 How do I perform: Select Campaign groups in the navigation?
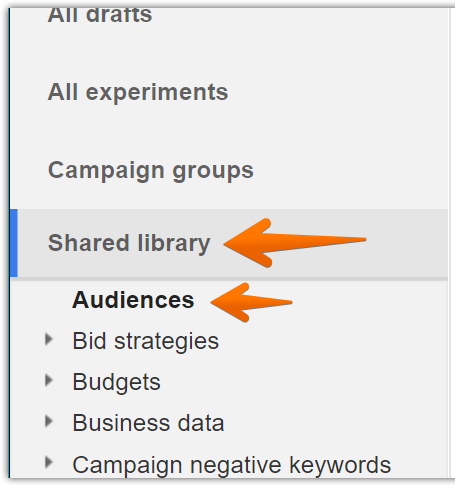[151, 171]
